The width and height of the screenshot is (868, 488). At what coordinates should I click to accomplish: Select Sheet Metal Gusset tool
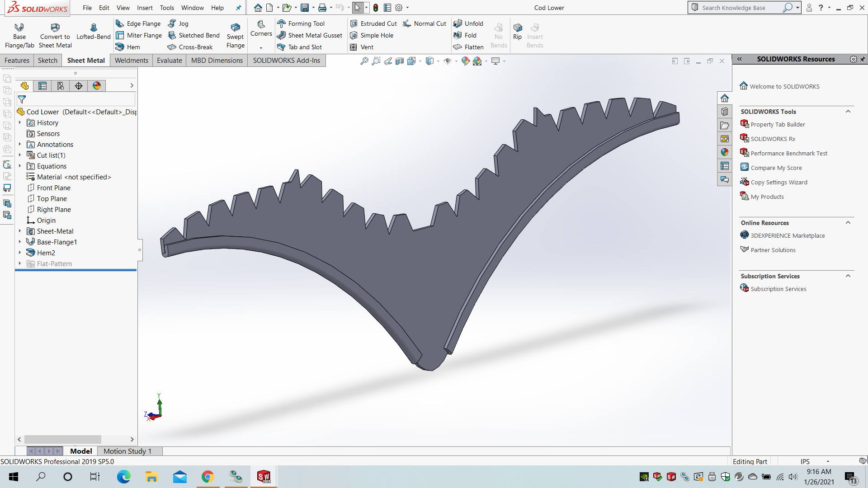pyautogui.click(x=310, y=35)
